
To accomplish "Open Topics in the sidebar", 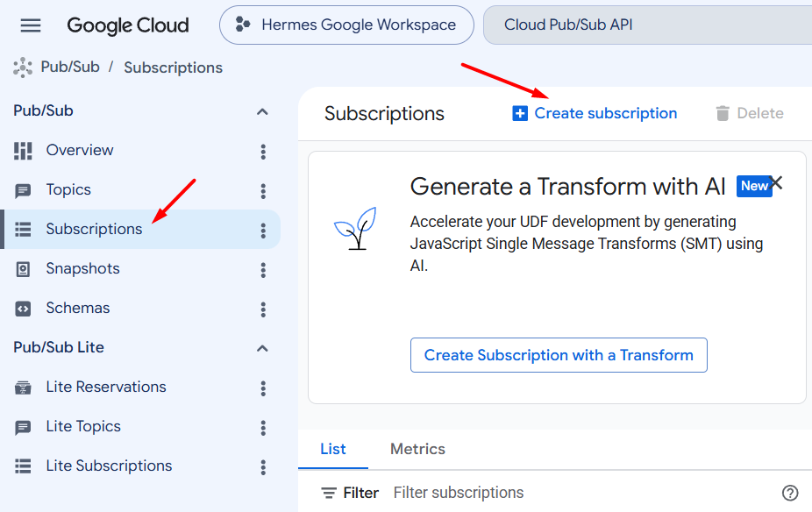I will [68, 189].
